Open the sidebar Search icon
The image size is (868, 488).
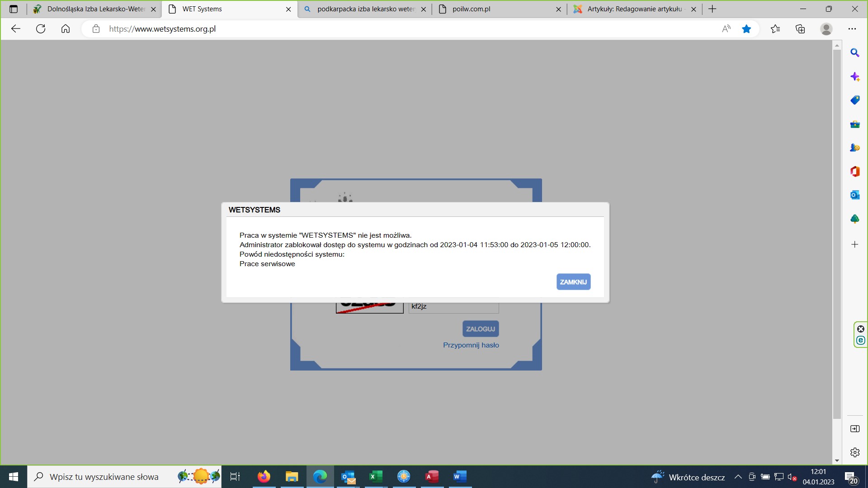[854, 53]
